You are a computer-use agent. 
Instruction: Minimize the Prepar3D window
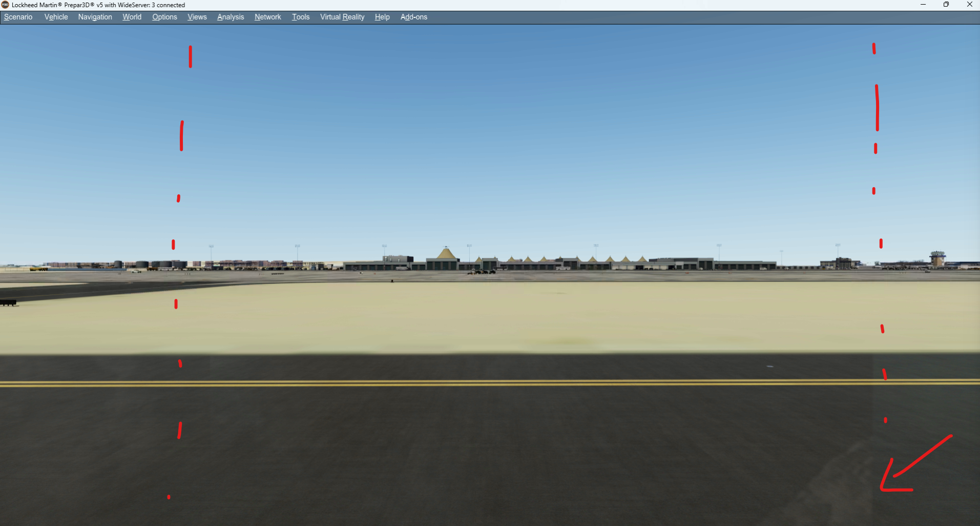(924, 5)
